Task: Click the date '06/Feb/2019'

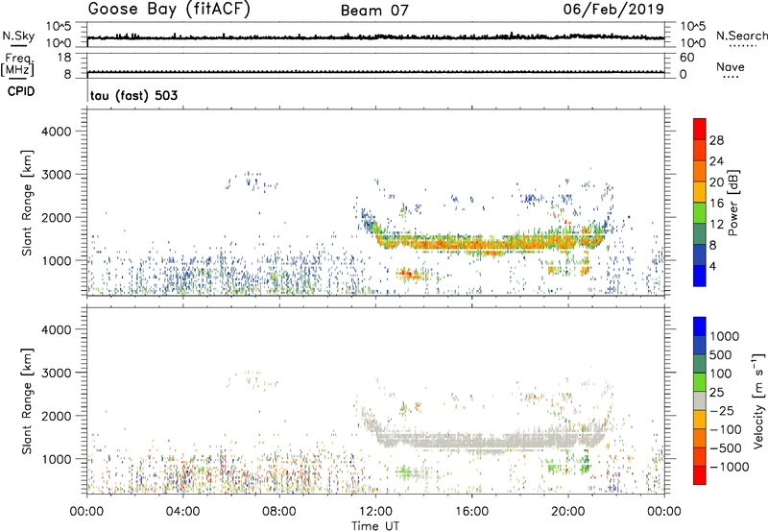Action: (x=613, y=9)
